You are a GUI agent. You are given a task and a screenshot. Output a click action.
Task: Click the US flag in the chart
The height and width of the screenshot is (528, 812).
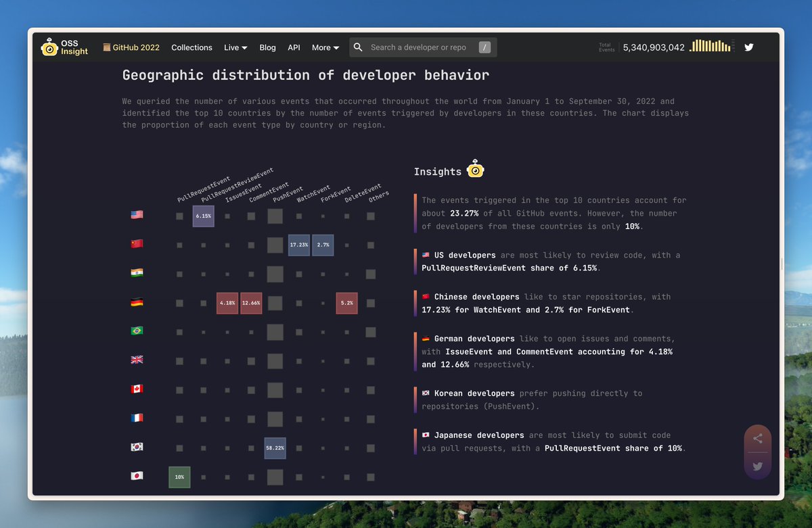click(x=137, y=215)
